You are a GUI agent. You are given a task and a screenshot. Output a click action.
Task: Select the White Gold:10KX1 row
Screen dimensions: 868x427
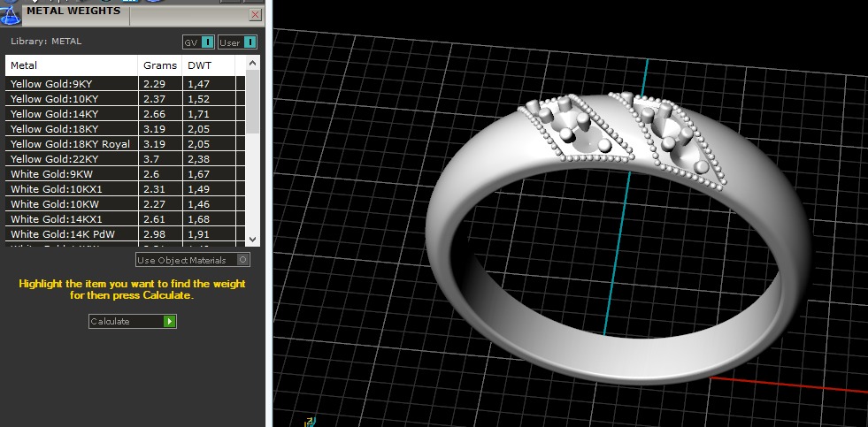[x=125, y=189]
